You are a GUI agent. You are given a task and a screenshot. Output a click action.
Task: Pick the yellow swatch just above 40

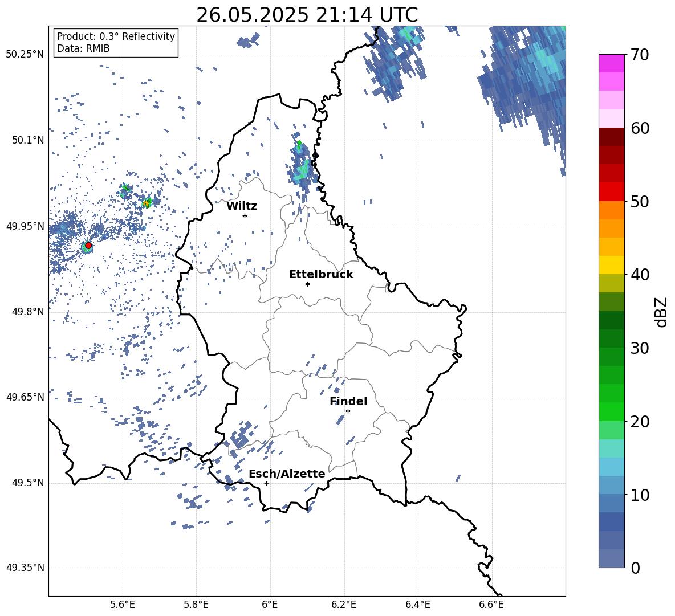611,265
